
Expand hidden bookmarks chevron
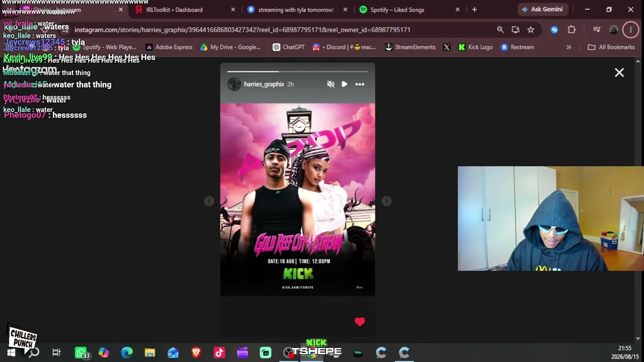pyautogui.click(x=569, y=47)
